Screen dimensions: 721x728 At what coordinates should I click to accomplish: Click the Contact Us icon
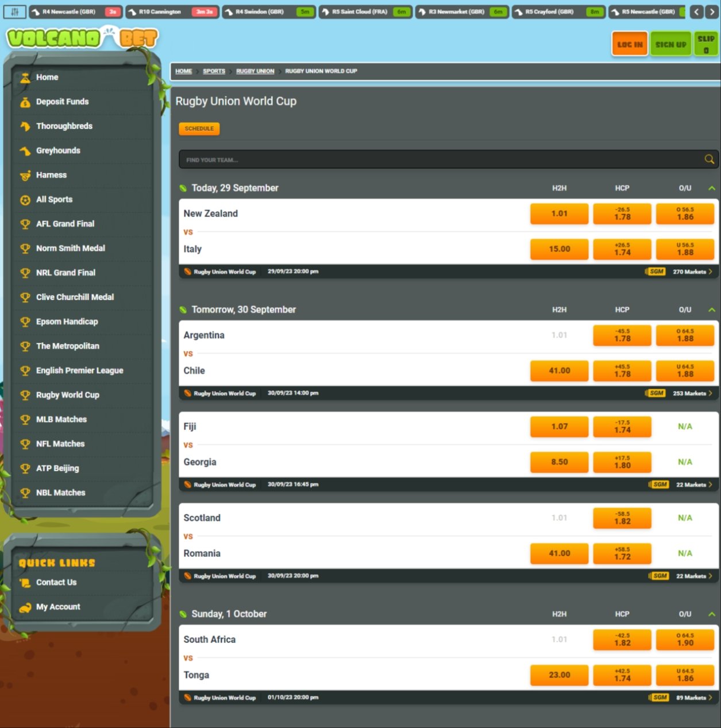coord(25,583)
